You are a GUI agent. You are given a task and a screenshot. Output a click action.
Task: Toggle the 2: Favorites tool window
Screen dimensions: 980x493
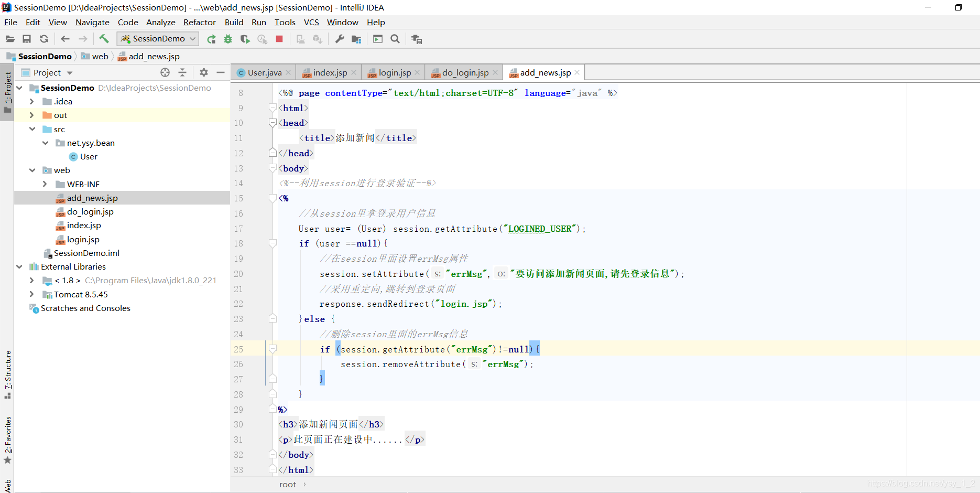7,440
